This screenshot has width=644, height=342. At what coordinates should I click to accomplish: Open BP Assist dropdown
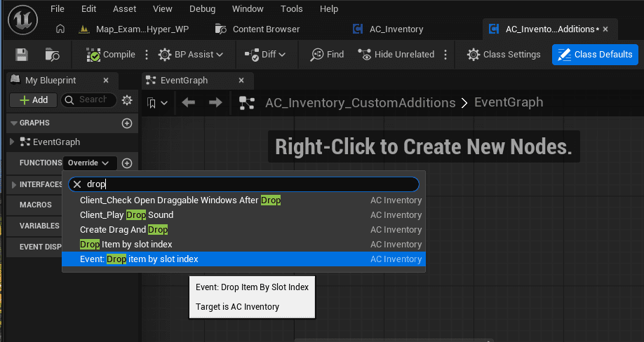click(x=191, y=55)
